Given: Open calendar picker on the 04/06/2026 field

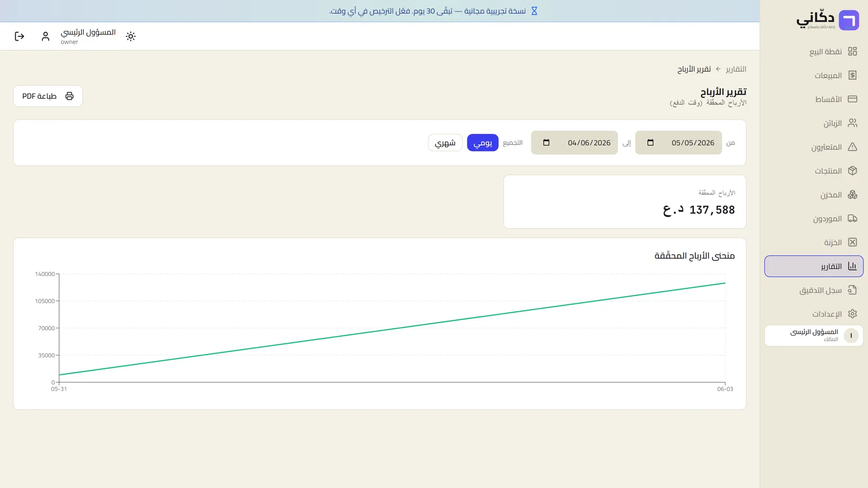Looking at the screenshot, I should pyautogui.click(x=546, y=143).
